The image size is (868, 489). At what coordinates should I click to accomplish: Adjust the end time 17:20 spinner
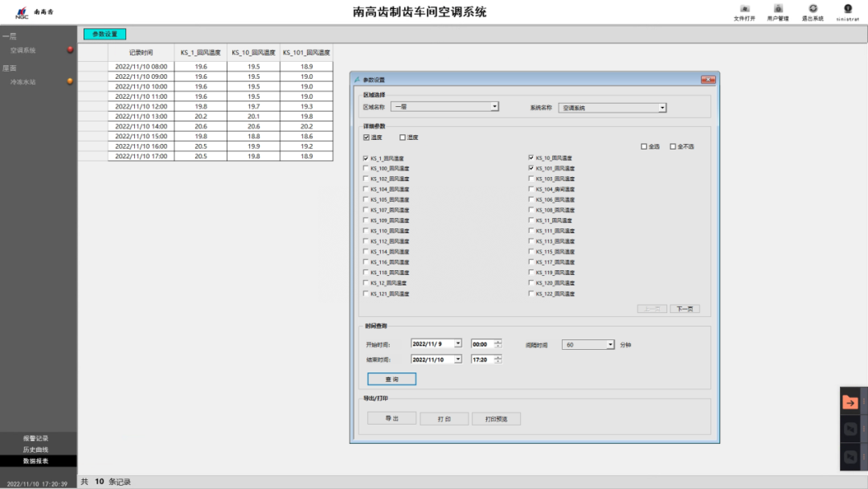[498, 360]
